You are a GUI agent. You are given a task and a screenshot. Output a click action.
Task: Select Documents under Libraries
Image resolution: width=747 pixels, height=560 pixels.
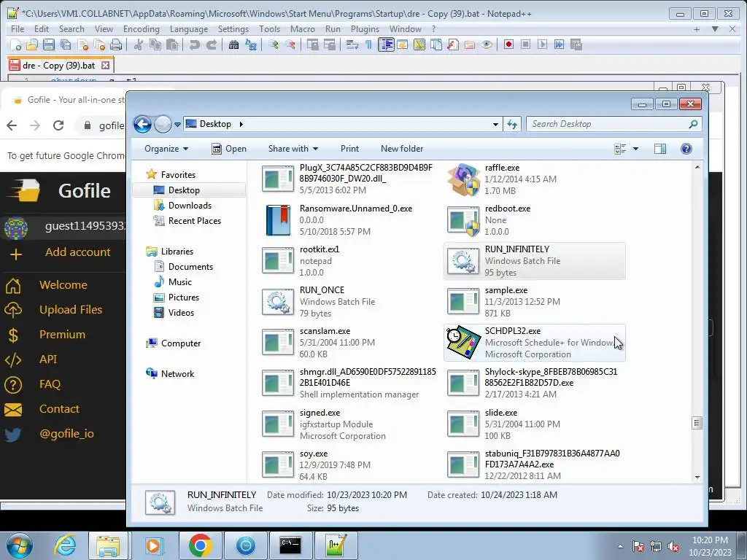190,267
